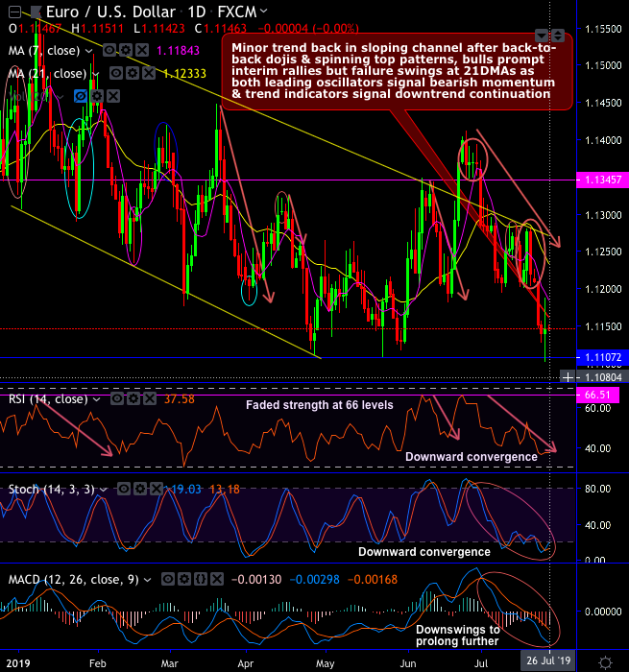Click the magenta 1.13457 price label
This screenshot has width=629, height=672.
pyautogui.click(x=602, y=180)
